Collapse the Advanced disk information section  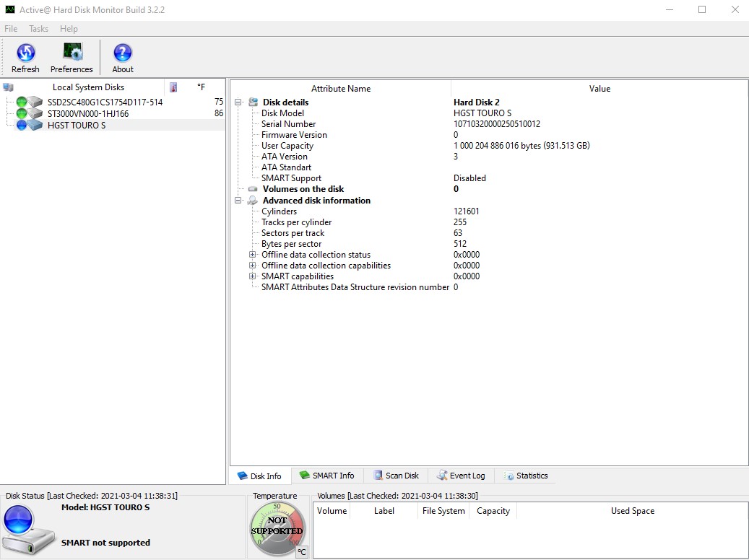[x=238, y=200]
